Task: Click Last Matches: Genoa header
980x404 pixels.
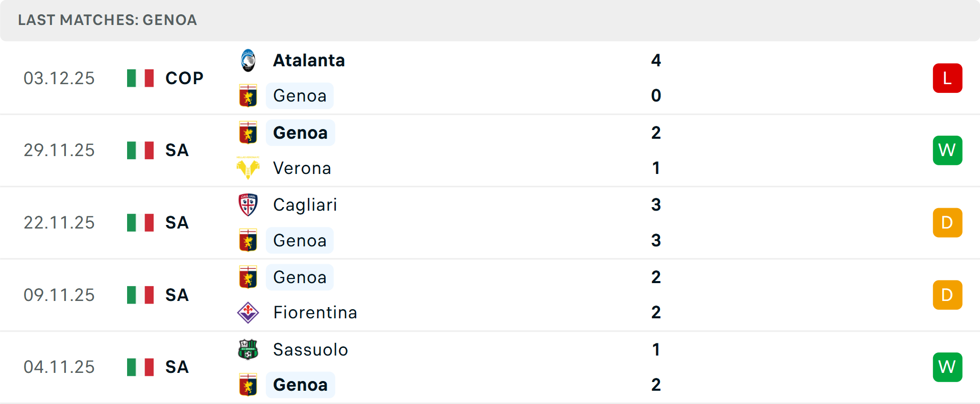Action: pos(107,20)
